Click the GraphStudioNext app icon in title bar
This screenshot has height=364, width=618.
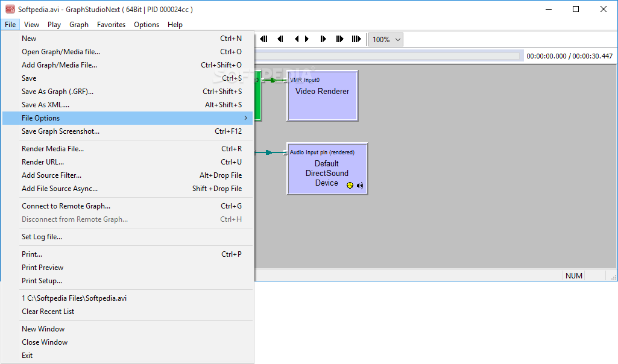tap(10, 9)
